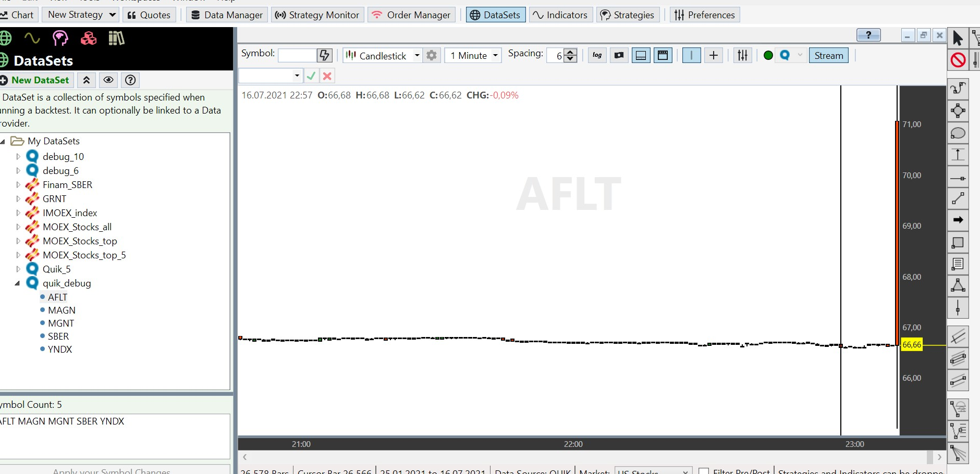Open the empty combo box below Symbol
The width and height of the screenshot is (980, 474).
click(271, 76)
